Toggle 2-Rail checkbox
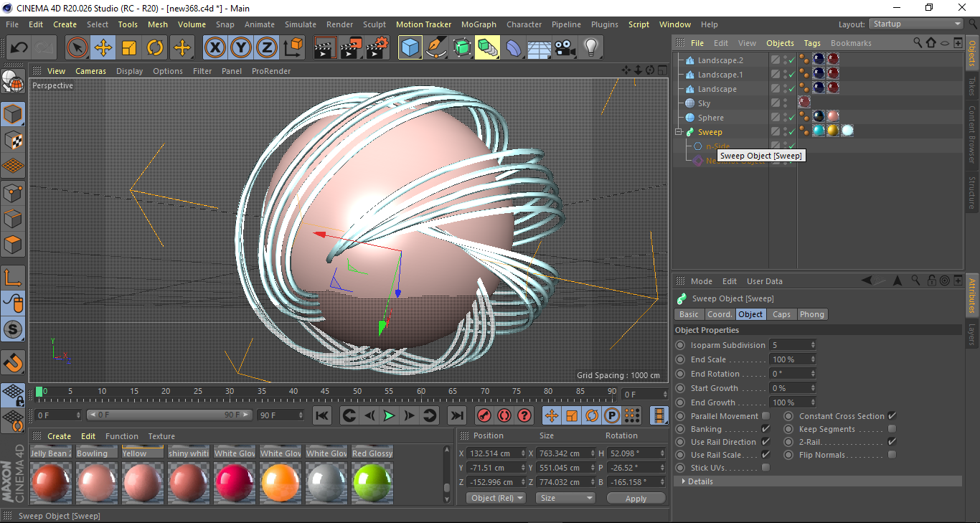 click(892, 442)
